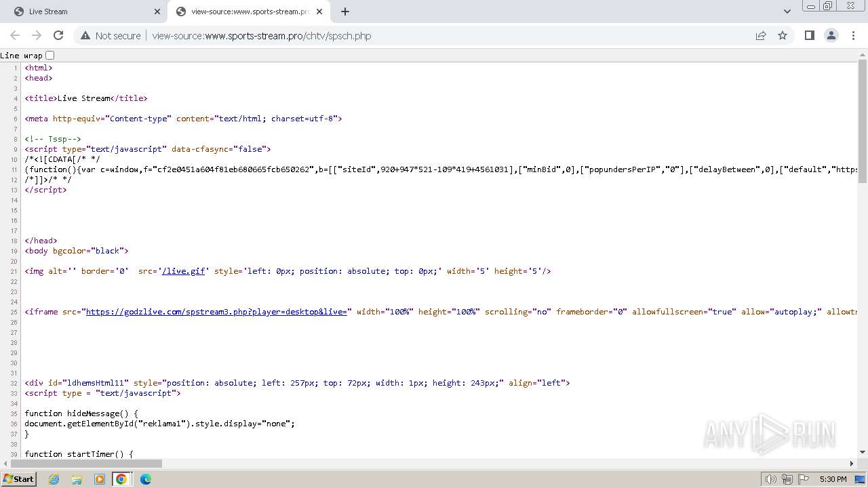Click the div id ldhemsHtml11 line
The image size is (868, 488).
click(297, 383)
